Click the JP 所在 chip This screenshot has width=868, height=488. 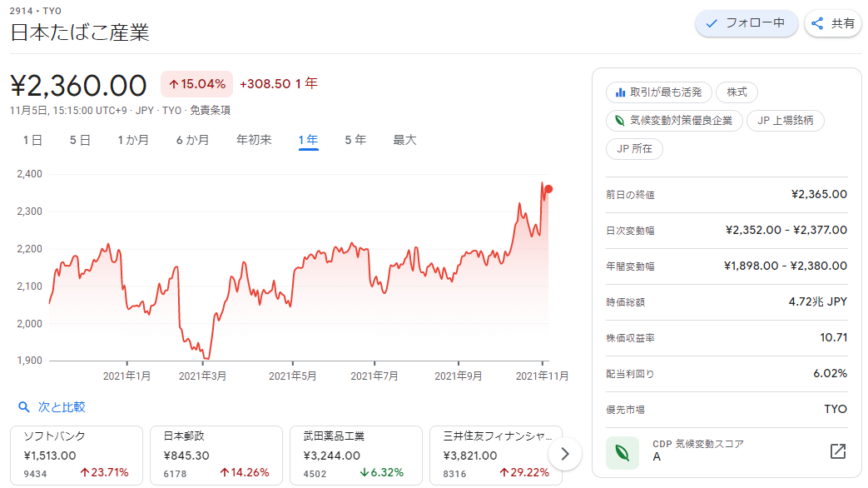(x=634, y=149)
